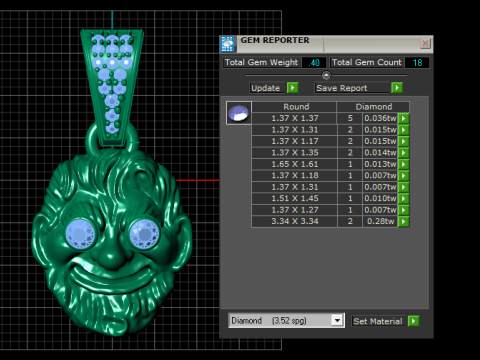Select the right eye gem on the pendant
Screen dimensions: 480x360
(x=144, y=234)
